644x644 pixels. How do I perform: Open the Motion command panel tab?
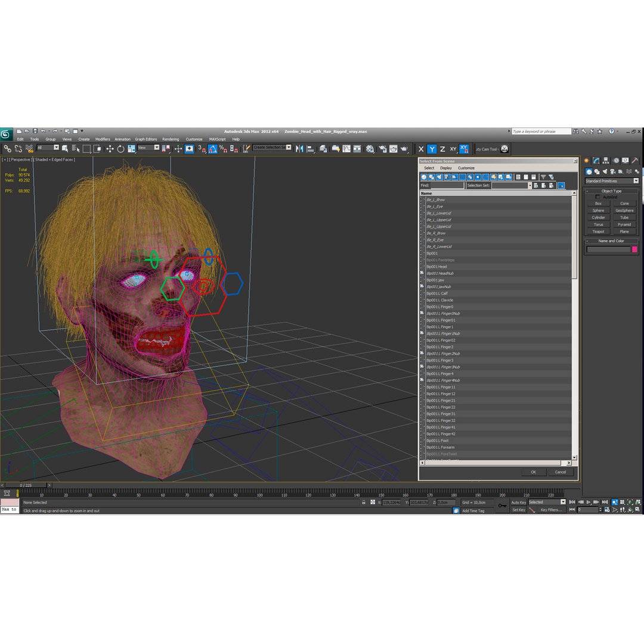coord(615,160)
